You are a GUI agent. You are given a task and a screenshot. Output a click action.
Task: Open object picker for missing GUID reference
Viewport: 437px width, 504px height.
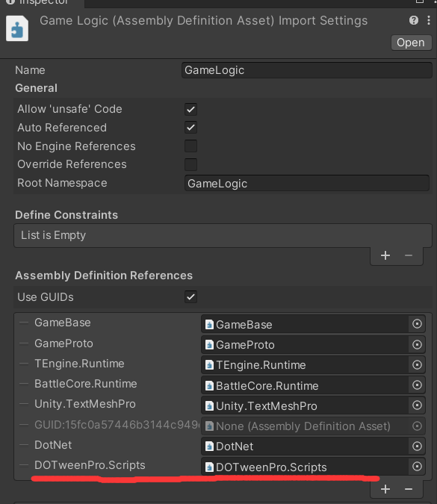[x=417, y=426]
